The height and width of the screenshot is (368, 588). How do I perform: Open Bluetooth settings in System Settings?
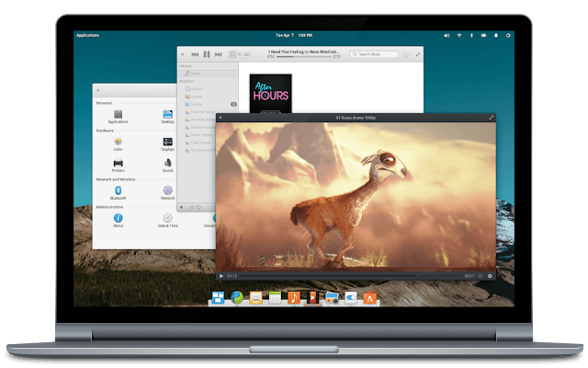(119, 192)
